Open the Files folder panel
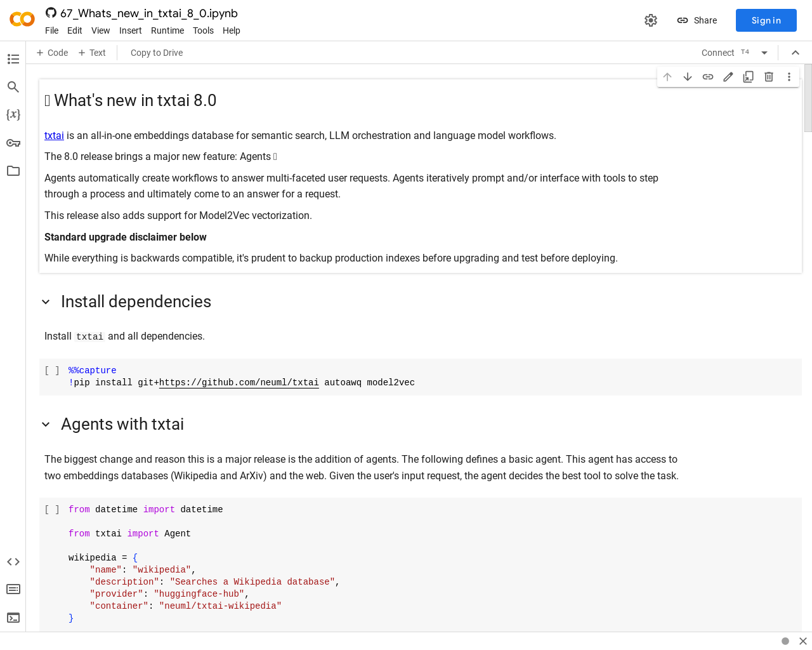The width and height of the screenshot is (812, 650). 13,171
